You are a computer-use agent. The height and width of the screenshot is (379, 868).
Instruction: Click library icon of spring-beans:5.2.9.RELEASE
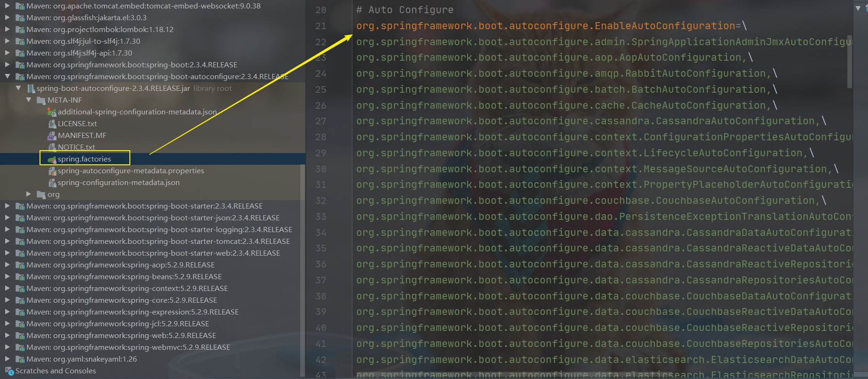point(20,277)
